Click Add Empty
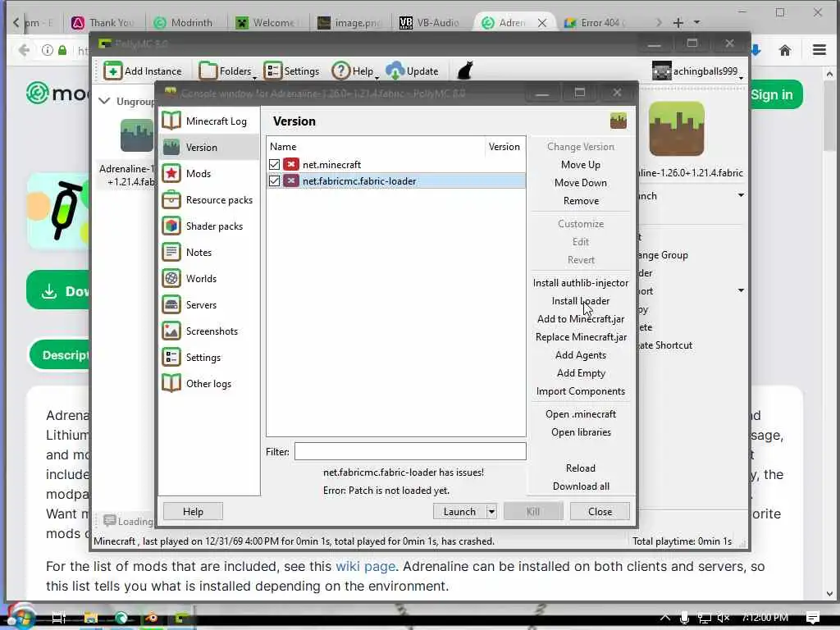The height and width of the screenshot is (630, 840). point(581,373)
